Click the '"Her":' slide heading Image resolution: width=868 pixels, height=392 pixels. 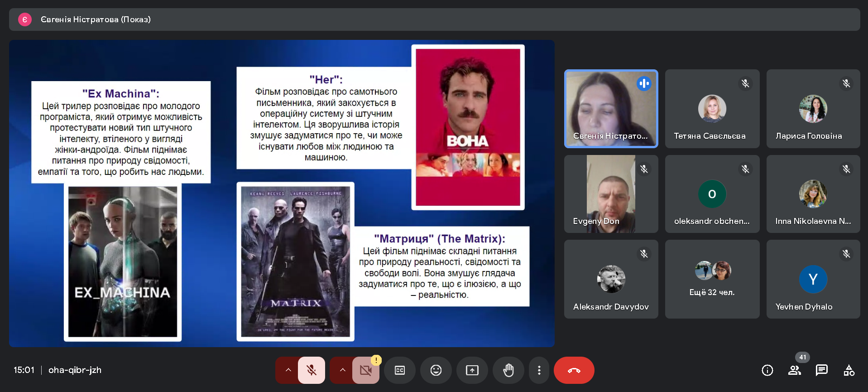click(x=326, y=80)
